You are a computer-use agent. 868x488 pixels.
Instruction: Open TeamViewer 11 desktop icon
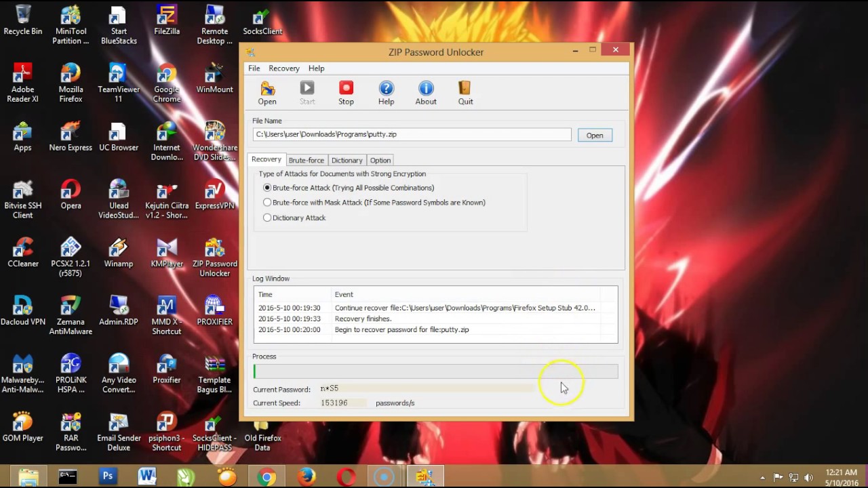click(x=119, y=83)
